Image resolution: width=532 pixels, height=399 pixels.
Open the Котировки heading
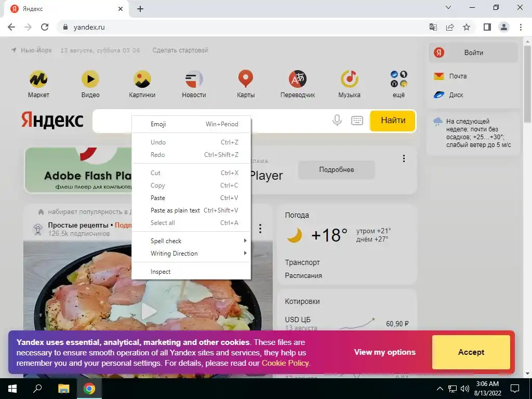pos(302,301)
